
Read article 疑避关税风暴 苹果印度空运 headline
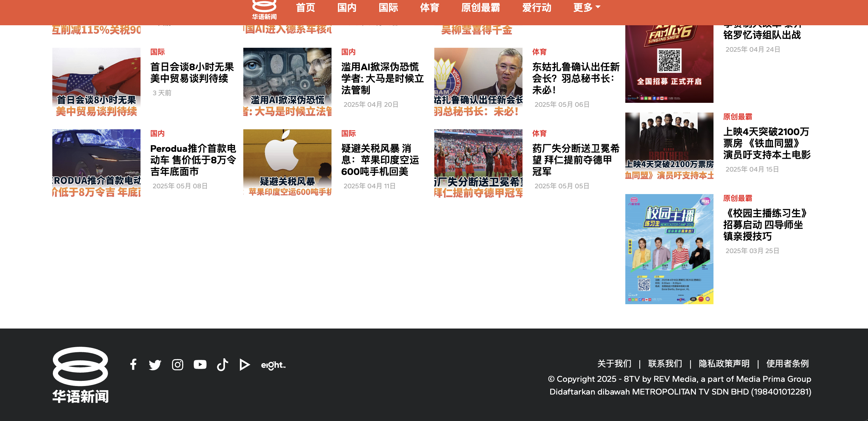380,160
